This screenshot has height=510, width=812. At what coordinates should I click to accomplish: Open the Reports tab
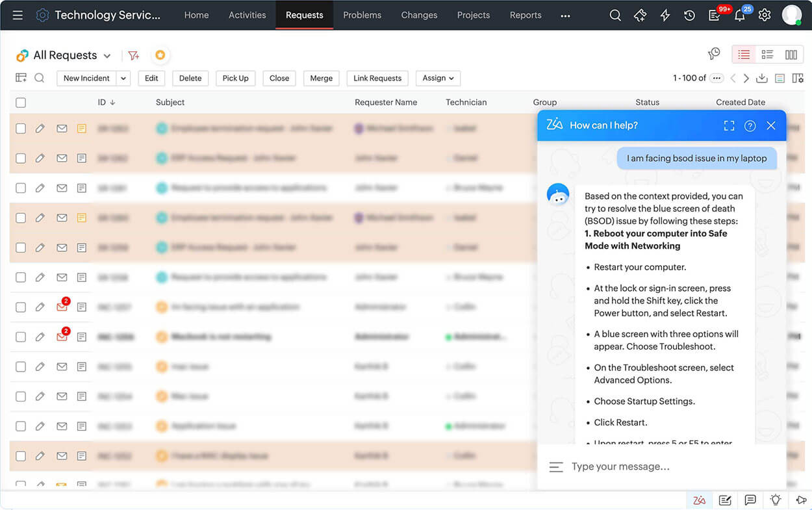point(526,15)
